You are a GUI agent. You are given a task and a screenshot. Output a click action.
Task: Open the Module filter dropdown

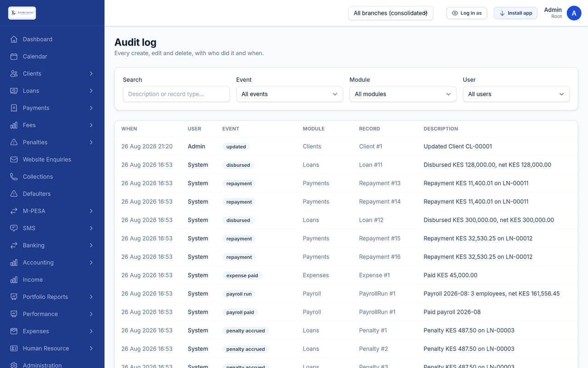(403, 94)
